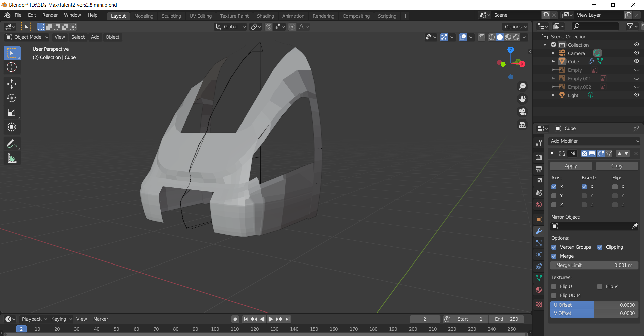Viewport: 644px width, 336px height.
Task: Open the Material properties tab
Action: tap(539, 290)
